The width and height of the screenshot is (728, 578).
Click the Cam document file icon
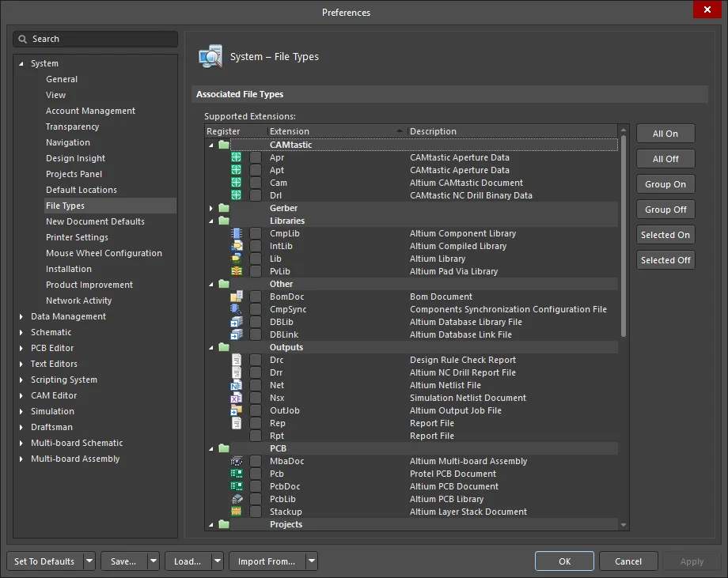pos(237,183)
